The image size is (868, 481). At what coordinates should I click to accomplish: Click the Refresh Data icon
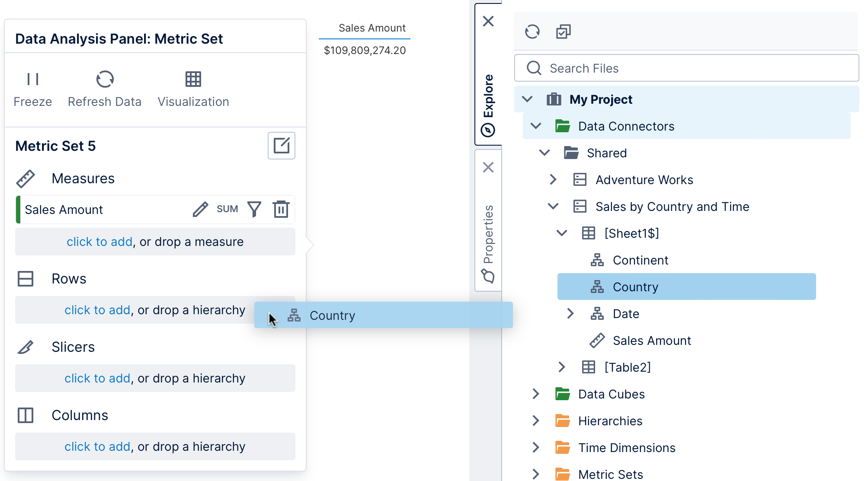(x=104, y=79)
